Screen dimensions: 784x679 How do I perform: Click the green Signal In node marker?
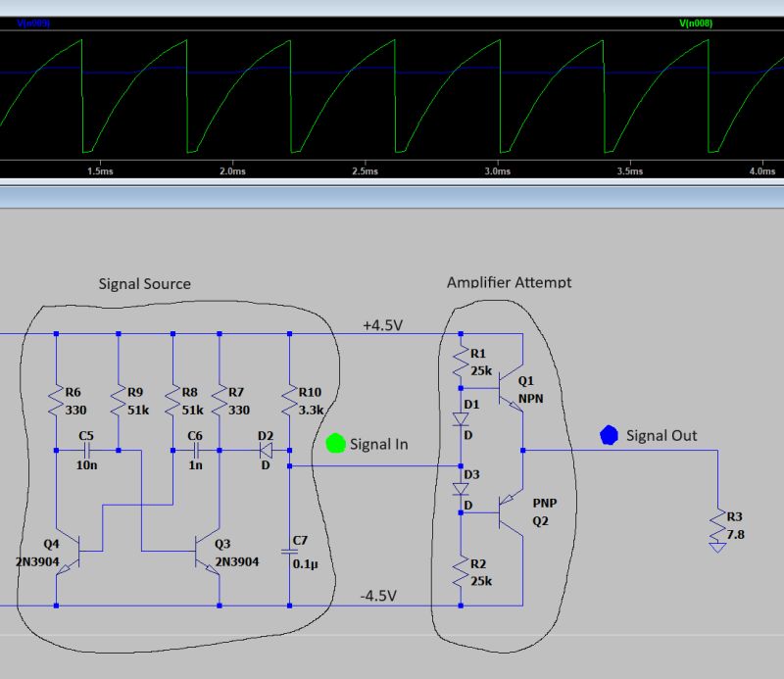pyautogui.click(x=335, y=443)
